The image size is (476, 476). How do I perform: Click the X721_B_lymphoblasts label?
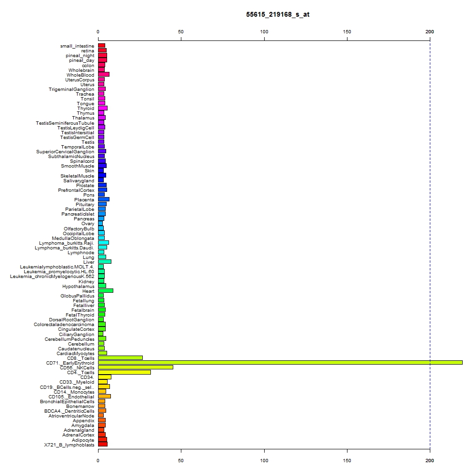tap(69, 445)
